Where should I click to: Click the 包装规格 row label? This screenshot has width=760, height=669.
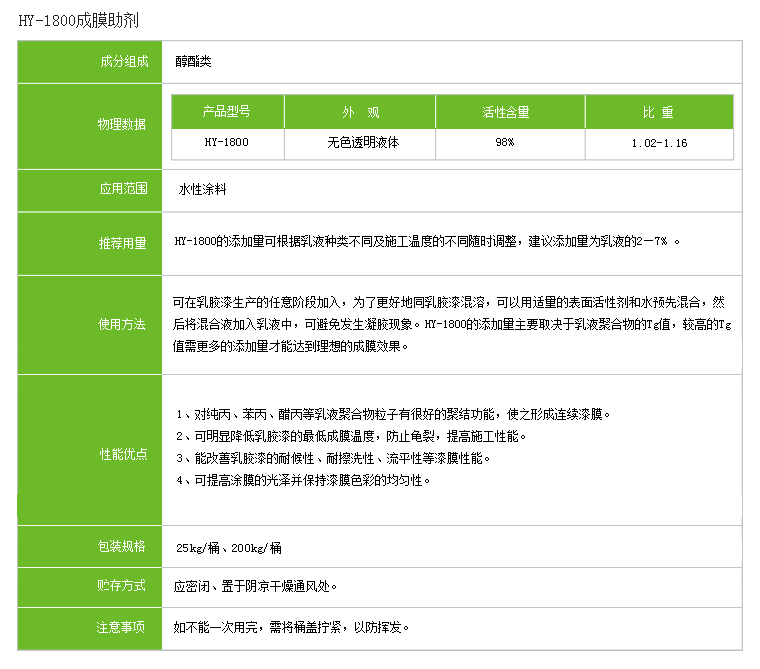pyautogui.click(x=122, y=546)
